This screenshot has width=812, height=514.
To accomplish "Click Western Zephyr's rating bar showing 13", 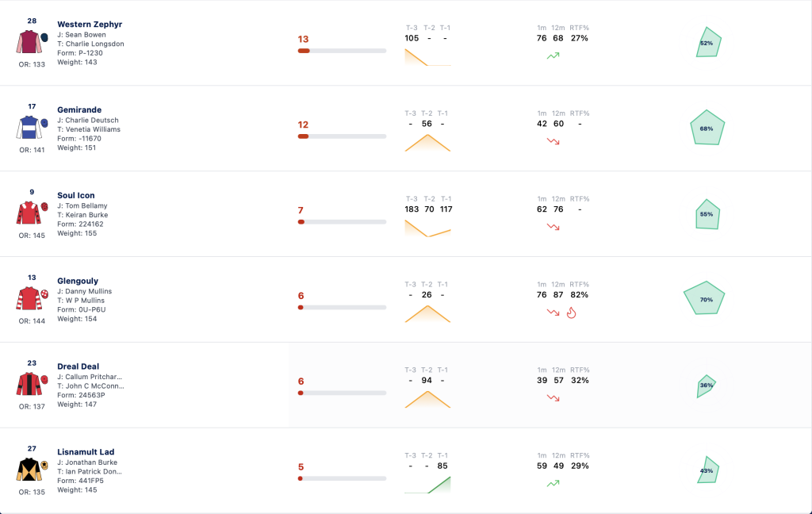I will point(342,51).
